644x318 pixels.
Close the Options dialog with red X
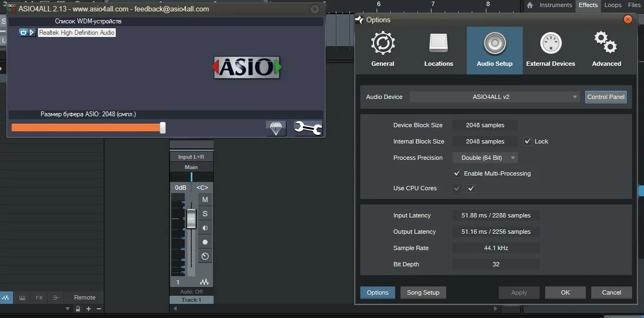point(627,20)
